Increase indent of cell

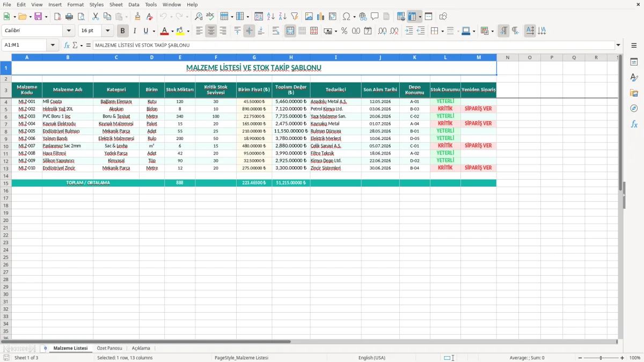coord(409,31)
